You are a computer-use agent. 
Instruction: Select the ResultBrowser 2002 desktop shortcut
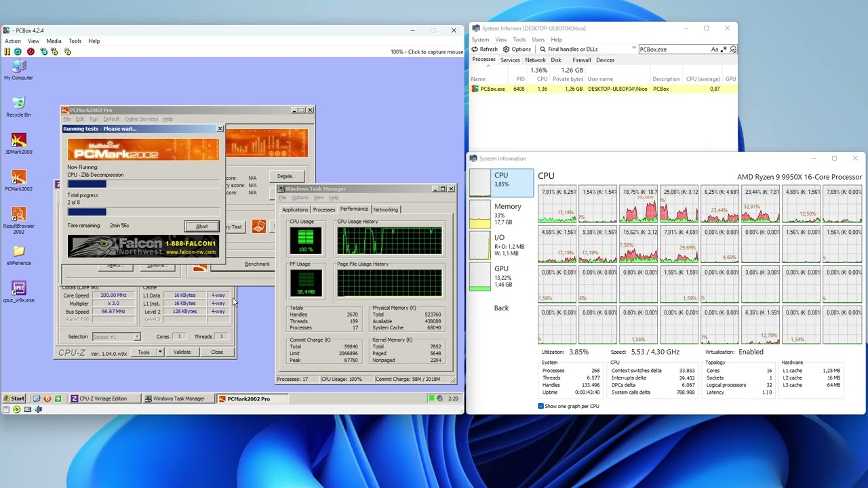[18, 221]
